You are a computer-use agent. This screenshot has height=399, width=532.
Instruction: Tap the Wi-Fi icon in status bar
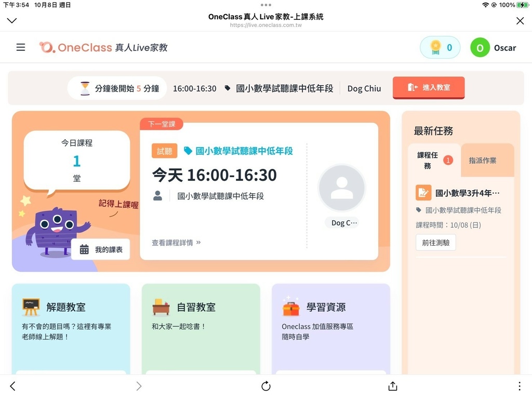click(x=486, y=5)
